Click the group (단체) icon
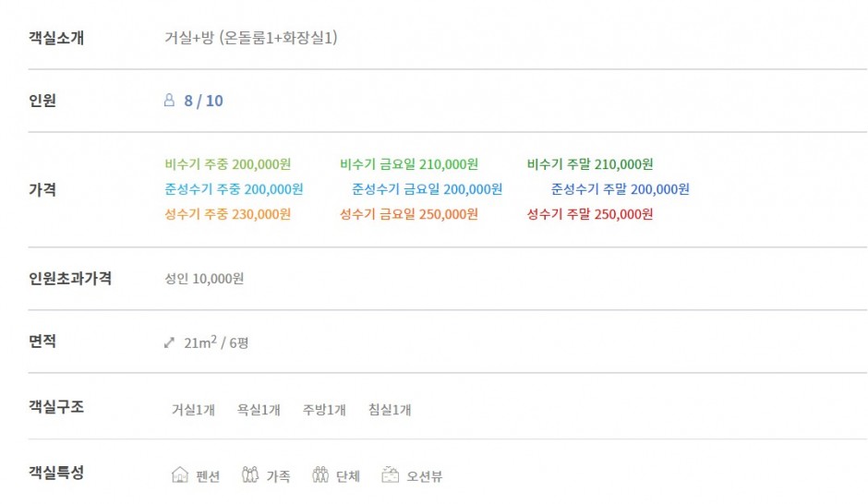Screen dimensions: 868x504 [x=320, y=474]
